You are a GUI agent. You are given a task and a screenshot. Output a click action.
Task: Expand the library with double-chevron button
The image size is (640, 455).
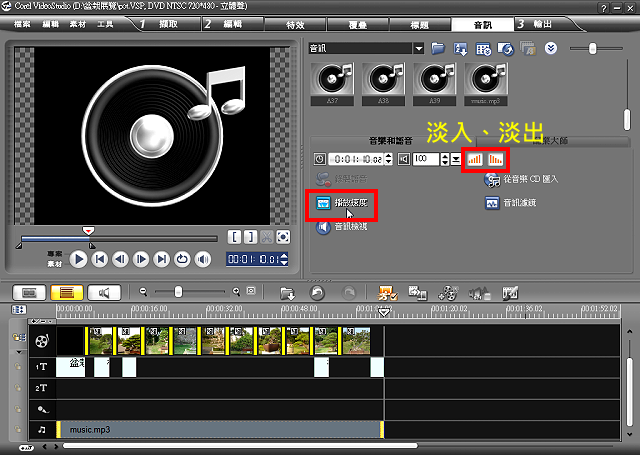[x=551, y=48]
